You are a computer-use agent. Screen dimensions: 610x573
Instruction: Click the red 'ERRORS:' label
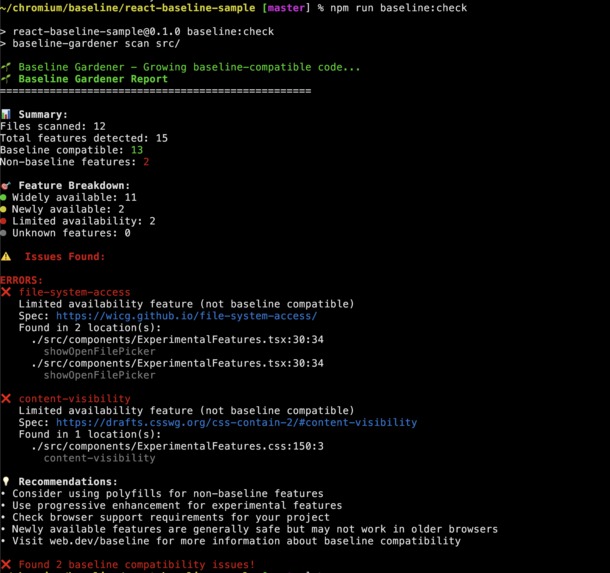tap(21, 280)
